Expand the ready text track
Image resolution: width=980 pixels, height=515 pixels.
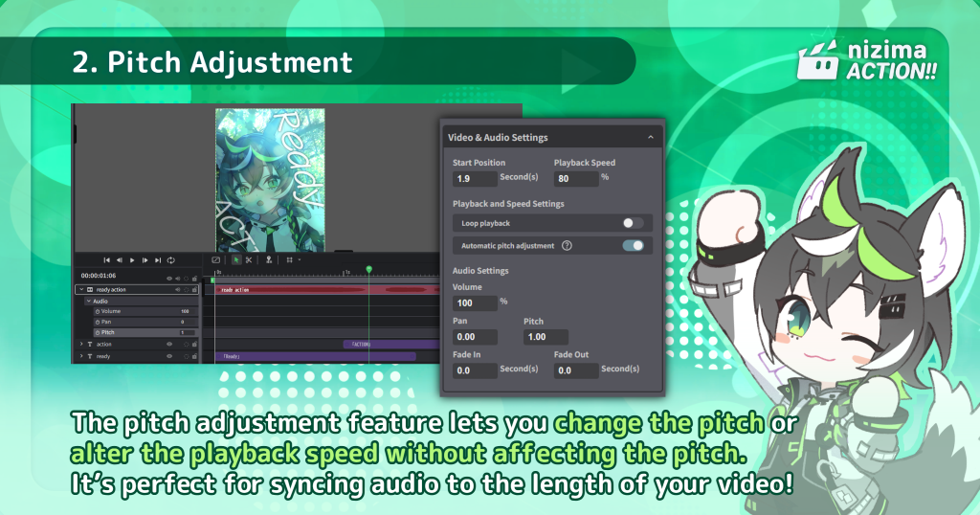[x=80, y=356]
